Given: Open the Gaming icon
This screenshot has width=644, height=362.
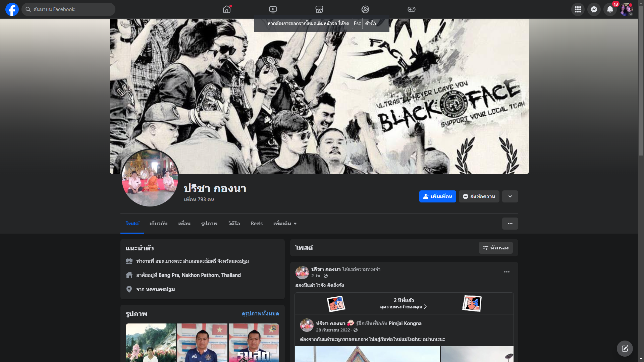Looking at the screenshot, I should click(x=412, y=9).
